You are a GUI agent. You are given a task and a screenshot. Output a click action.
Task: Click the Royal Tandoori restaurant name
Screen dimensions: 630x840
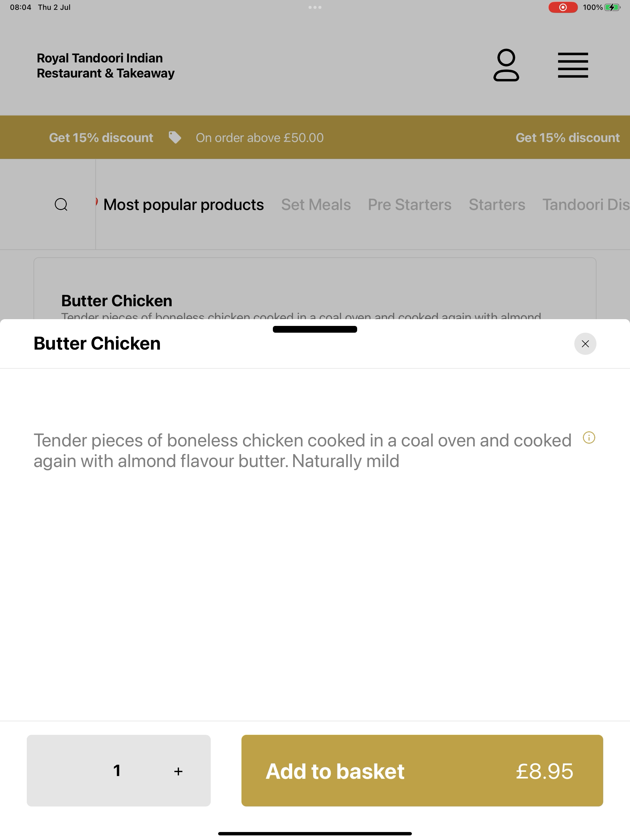(x=106, y=65)
